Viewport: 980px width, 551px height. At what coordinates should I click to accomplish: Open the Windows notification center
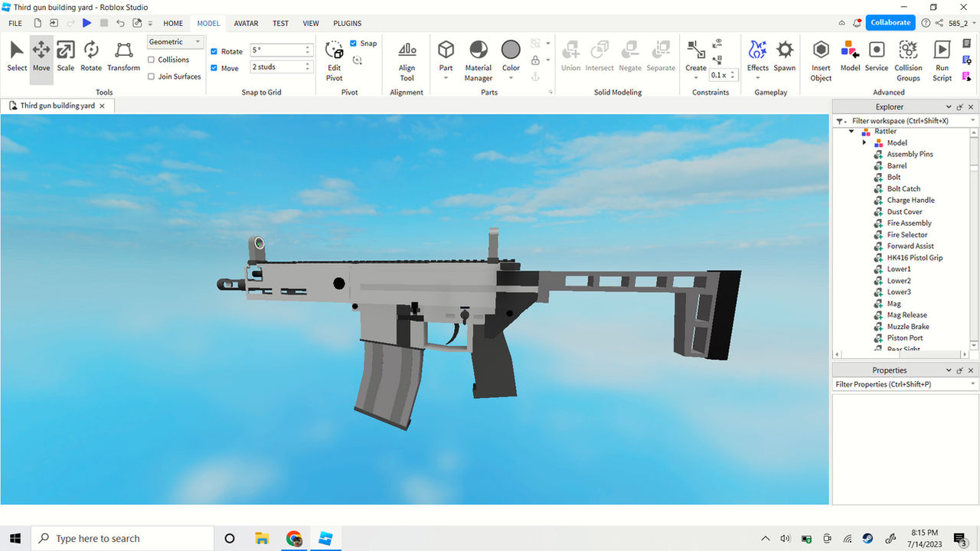pos(960,539)
